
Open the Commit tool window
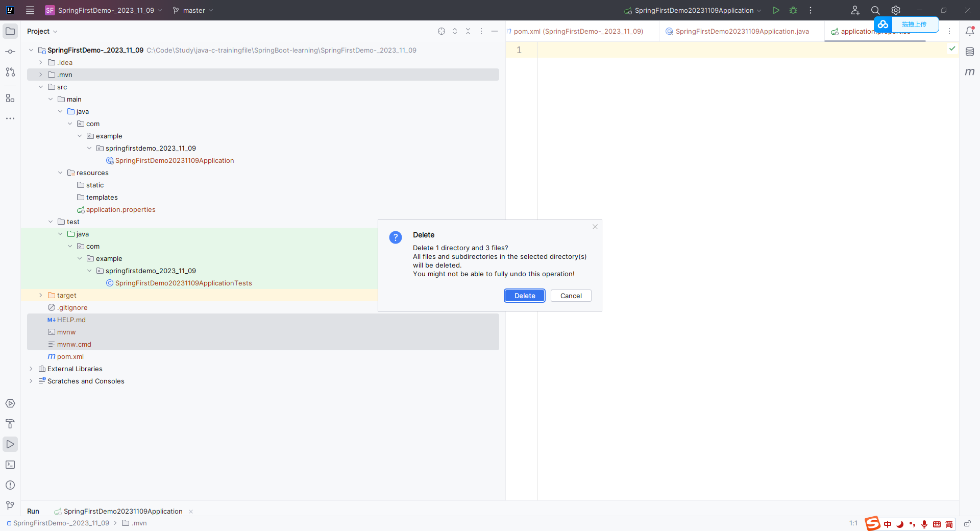point(10,52)
